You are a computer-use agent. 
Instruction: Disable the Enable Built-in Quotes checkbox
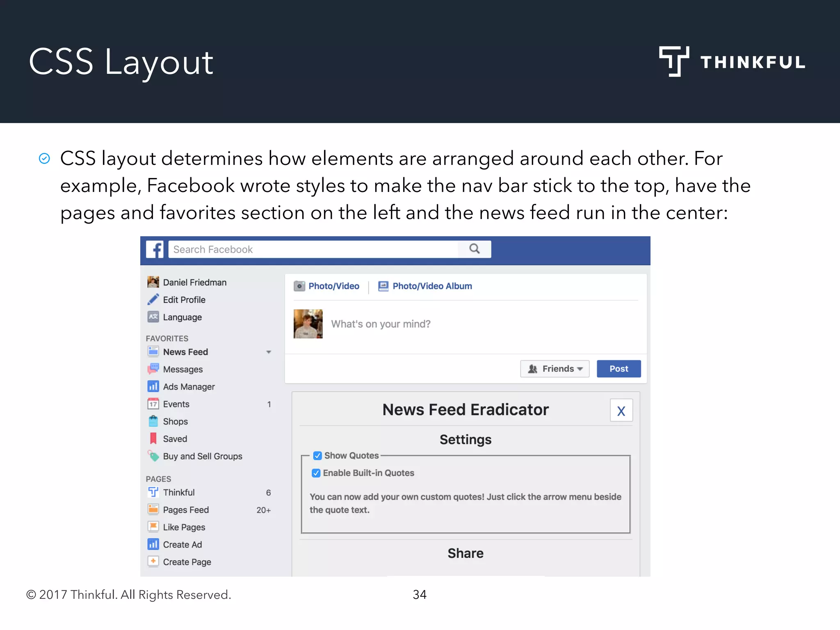coord(316,473)
